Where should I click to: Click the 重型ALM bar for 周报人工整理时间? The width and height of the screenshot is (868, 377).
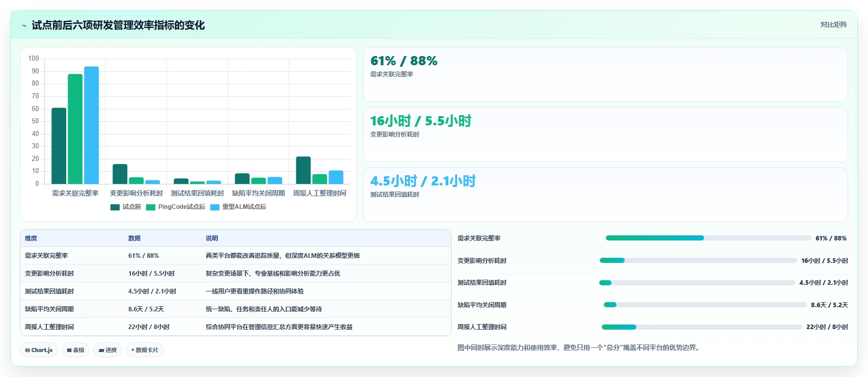click(x=336, y=177)
